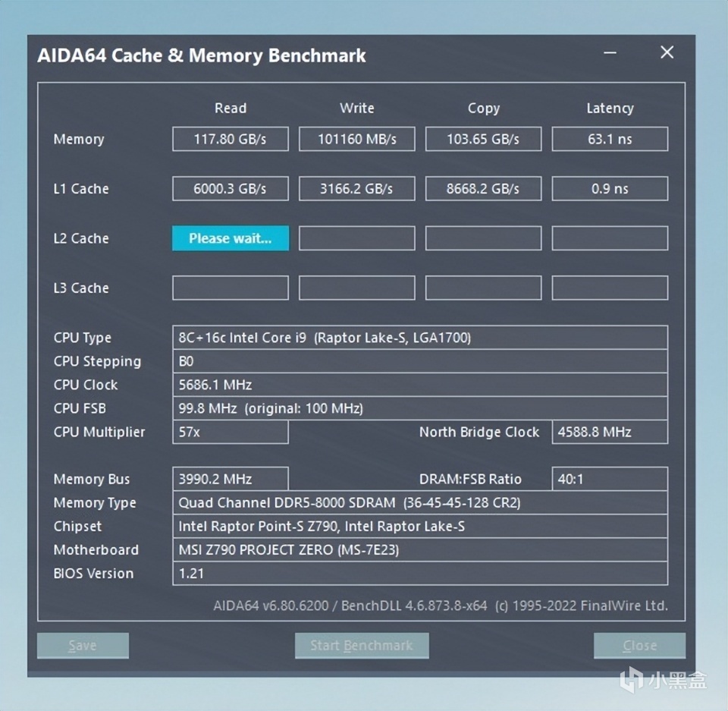The image size is (728, 711).
Task: Click the CPU Stepping value B0
Action: 420,361
